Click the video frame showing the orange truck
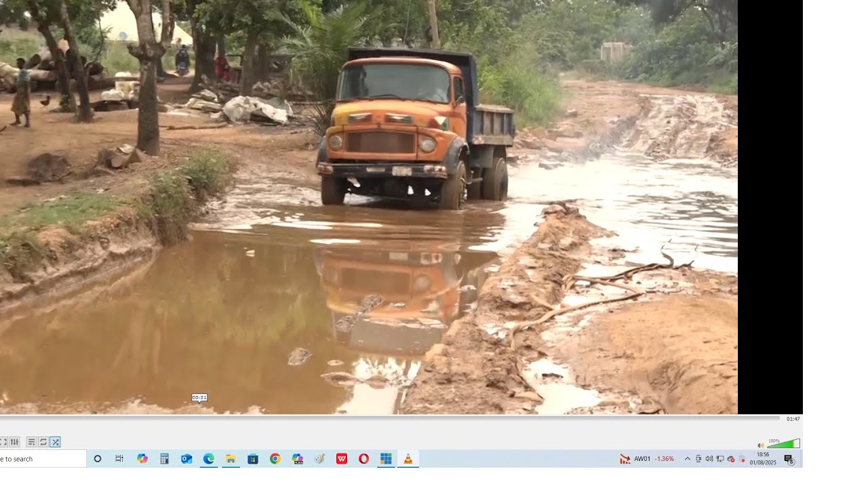 tap(369, 207)
